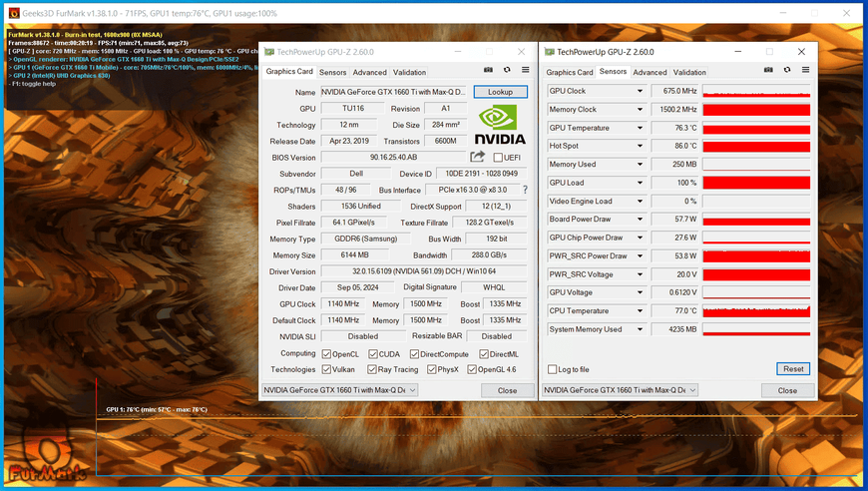This screenshot has width=868, height=491.
Task: Click the FurMark GPU temperature graph label
Action: point(157,409)
